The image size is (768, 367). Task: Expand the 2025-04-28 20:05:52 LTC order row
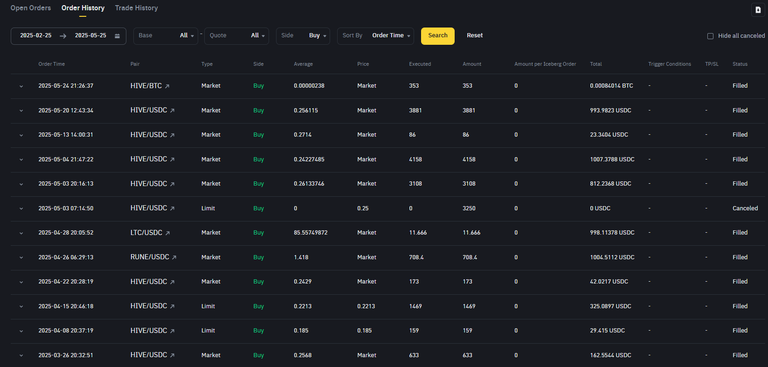[x=21, y=233]
